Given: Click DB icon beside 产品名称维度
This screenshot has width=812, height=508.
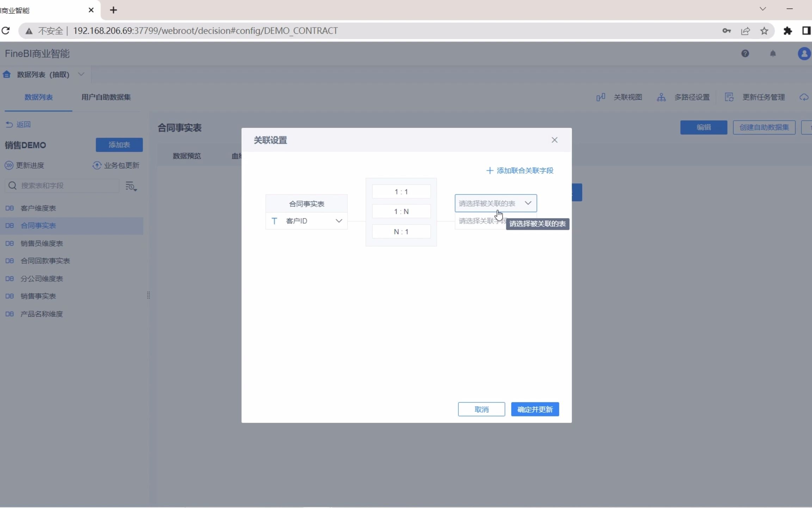Looking at the screenshot, I should pyautogui.click(x=10, y=314).
